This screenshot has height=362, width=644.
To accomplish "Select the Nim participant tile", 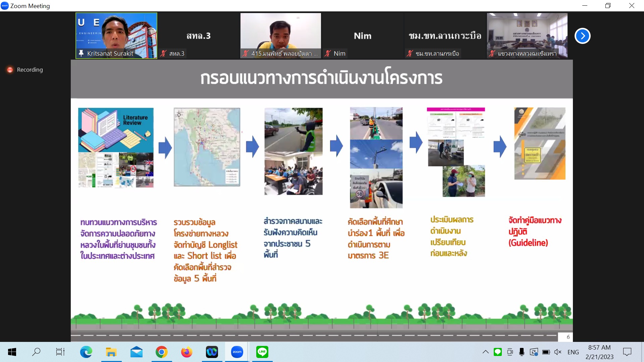I will tap(363, 36).
